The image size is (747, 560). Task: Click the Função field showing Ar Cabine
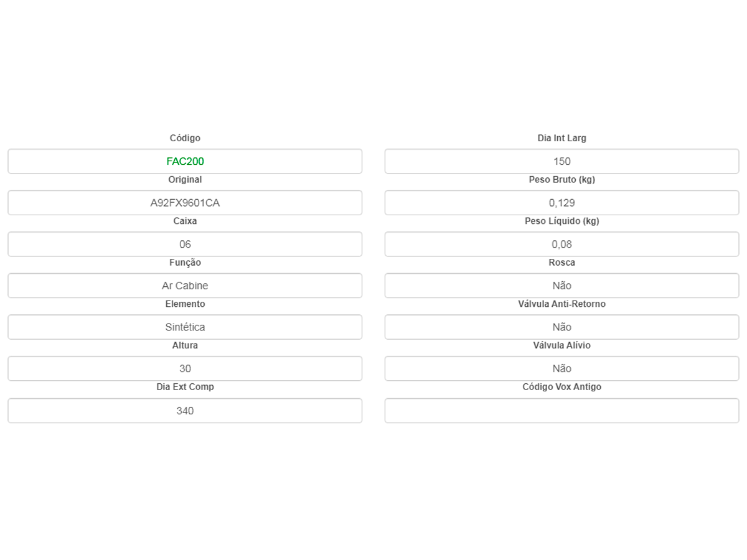click(x=185, y=286)
